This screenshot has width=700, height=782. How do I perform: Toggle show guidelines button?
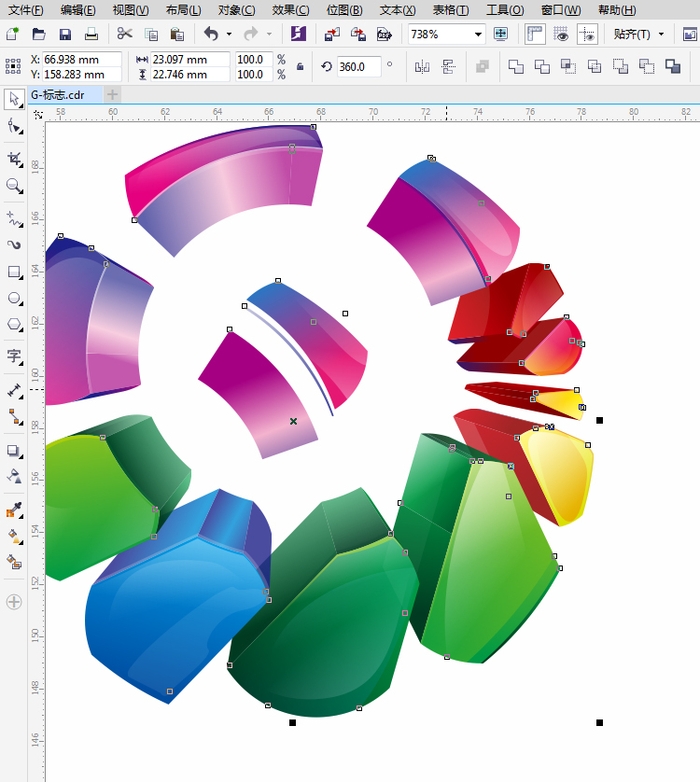point(587,35)
